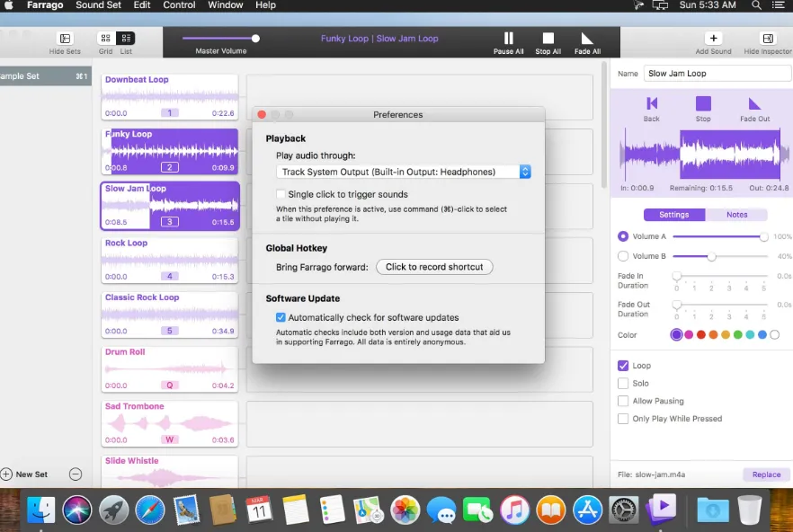Image resolution: width=793 pixels, height=532 pixels.
Task: Select the Downbeat Loop tile
Action: 170,97
